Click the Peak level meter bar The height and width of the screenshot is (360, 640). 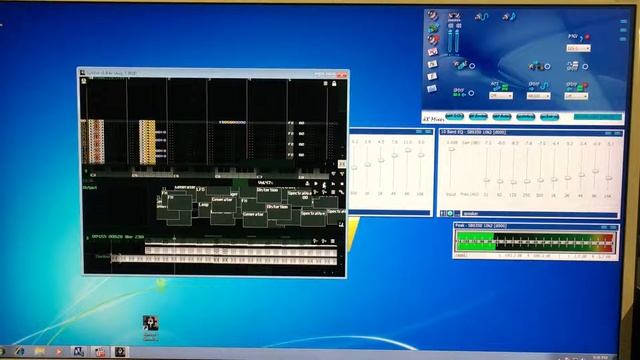pos(535,242)
